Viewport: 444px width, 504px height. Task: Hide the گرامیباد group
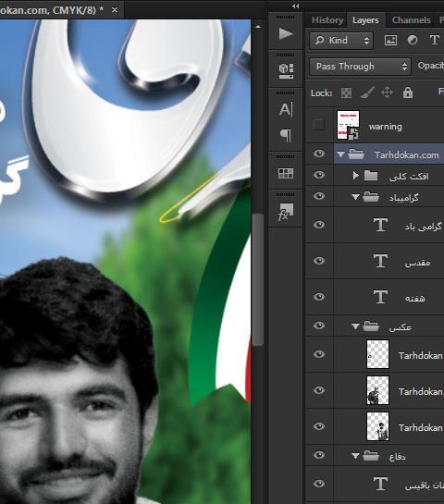[x=319, y=196]
